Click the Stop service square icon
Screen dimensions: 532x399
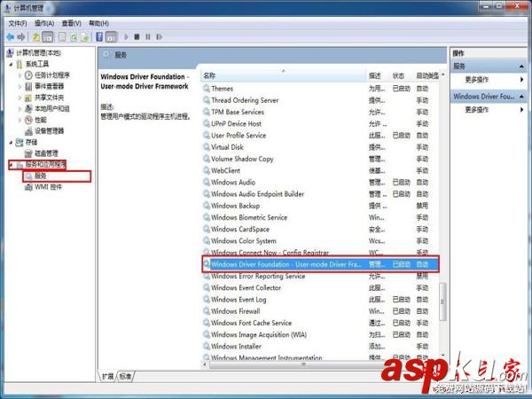[137, 36]
